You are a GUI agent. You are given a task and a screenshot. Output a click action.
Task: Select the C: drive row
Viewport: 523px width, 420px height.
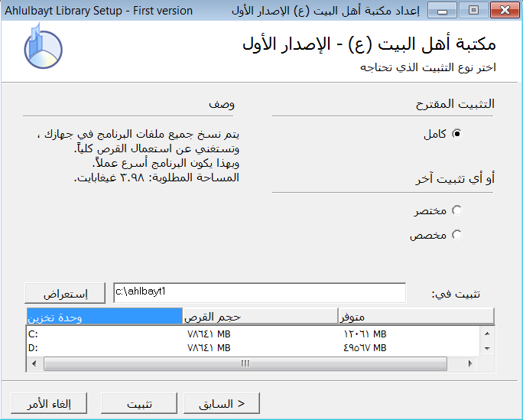(253, 334)
